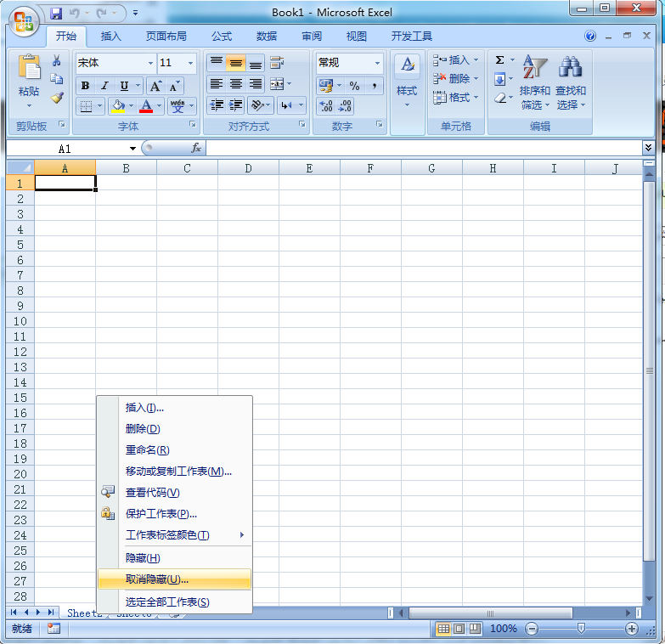Open Find and Select binoculars
The height and width of the screenshot is (644, 665).
(x=571, y=82)
